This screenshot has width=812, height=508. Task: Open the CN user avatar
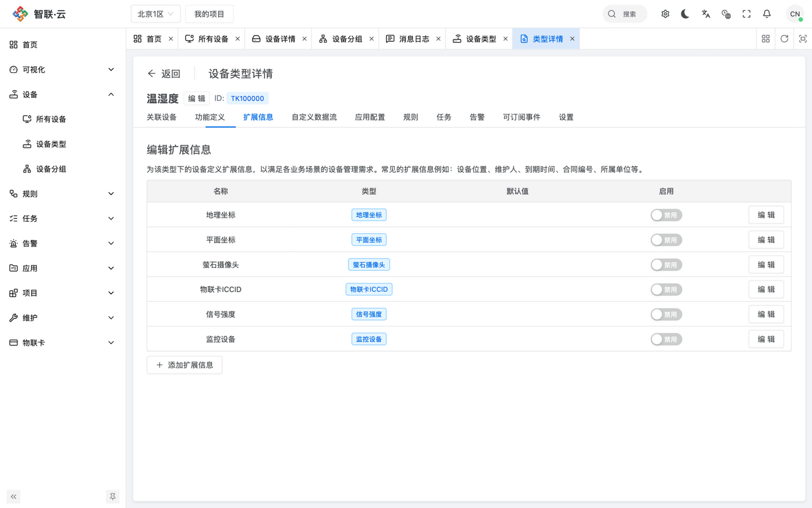point(795,14)
